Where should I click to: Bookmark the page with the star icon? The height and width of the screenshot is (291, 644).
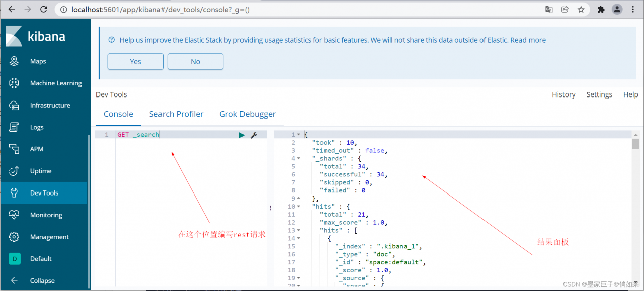(x=581, y=9)
